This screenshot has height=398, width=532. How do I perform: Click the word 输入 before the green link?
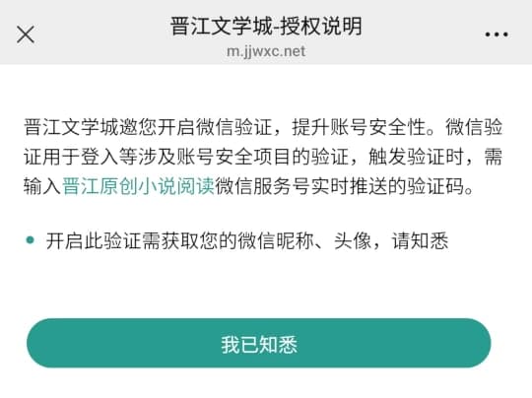click(42, 186)
